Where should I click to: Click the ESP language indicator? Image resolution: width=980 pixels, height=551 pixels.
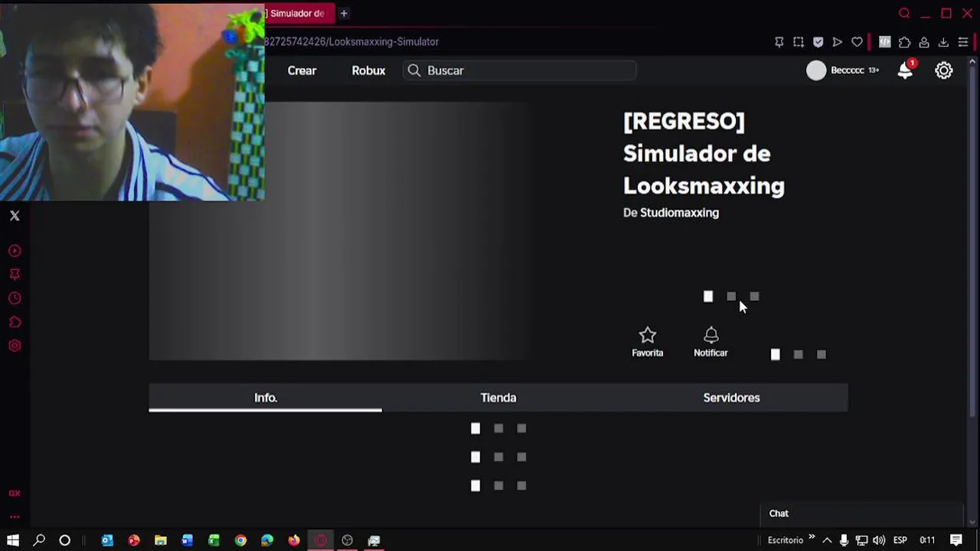(x=900, y=540)
